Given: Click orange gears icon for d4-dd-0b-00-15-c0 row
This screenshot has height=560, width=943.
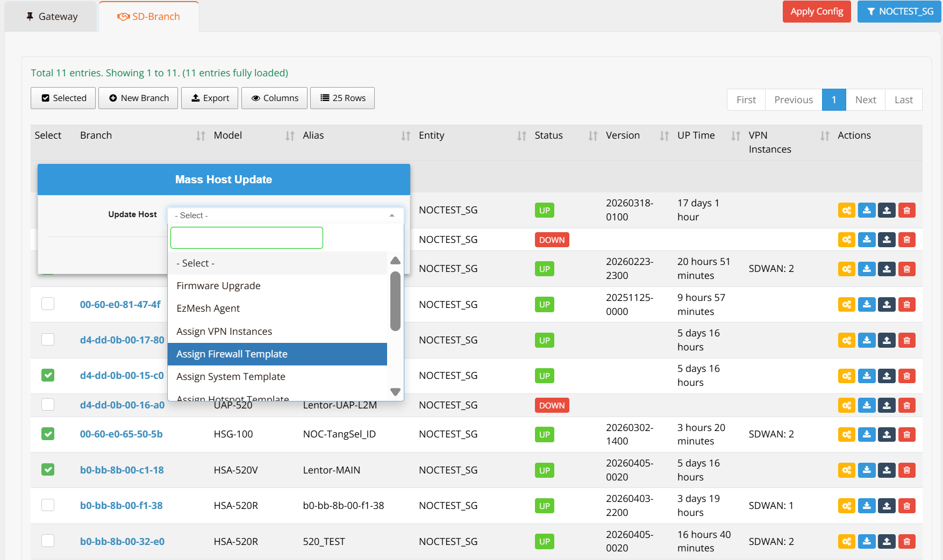Looking at the screenshot, I should (x=846, y=376).
